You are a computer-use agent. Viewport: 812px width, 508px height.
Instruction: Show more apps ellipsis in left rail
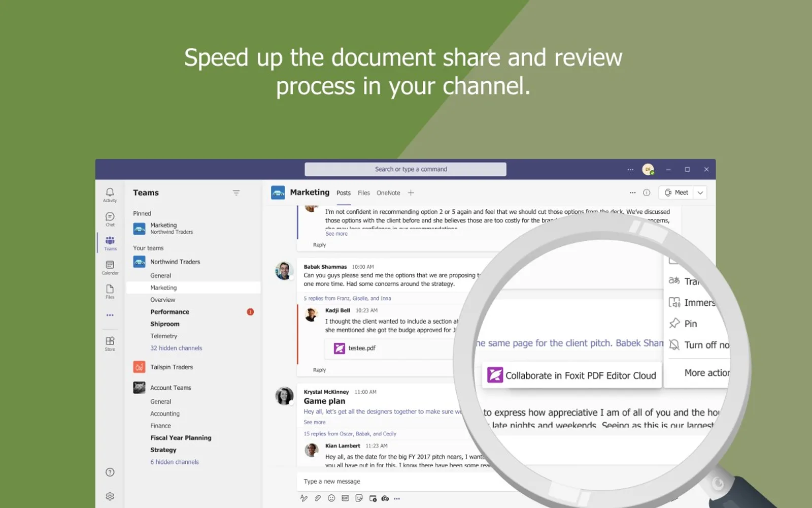[110, 315]
